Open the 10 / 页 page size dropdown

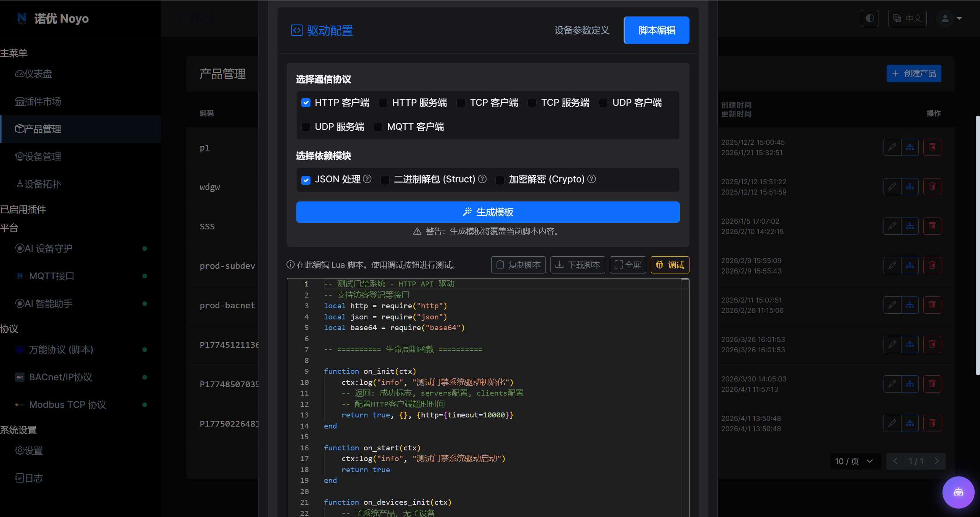pyautogui.click(x=855, y=461)
